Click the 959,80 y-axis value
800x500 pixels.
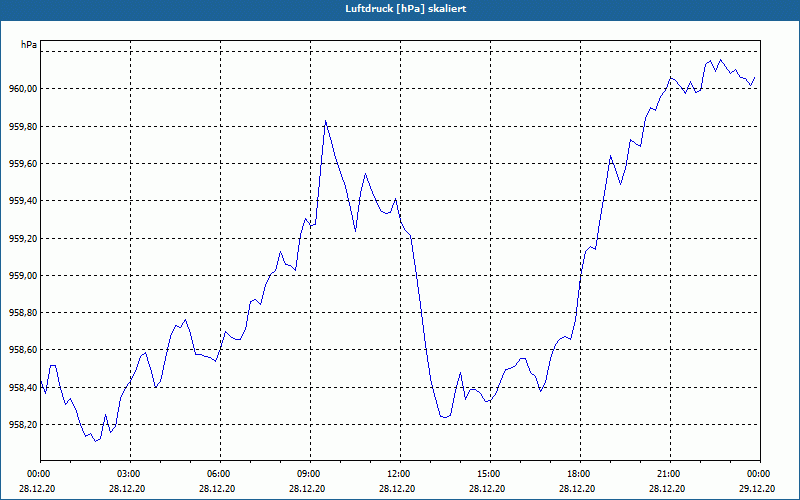click(23, 127)
